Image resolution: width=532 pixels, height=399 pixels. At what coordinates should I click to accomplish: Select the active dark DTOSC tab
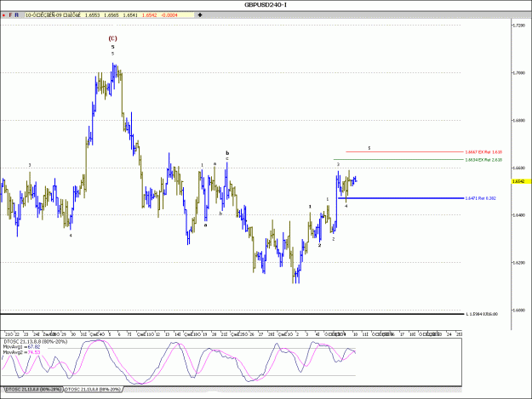click(33, 389)
